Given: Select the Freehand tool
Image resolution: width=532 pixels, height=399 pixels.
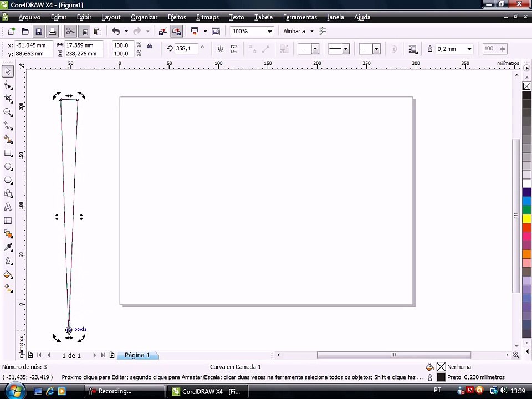Looking at the screenshot, I should 8,126.
